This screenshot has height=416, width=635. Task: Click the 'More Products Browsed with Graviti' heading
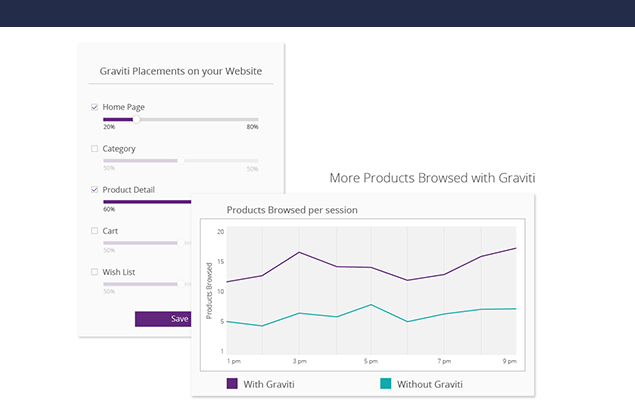point(432,178)
